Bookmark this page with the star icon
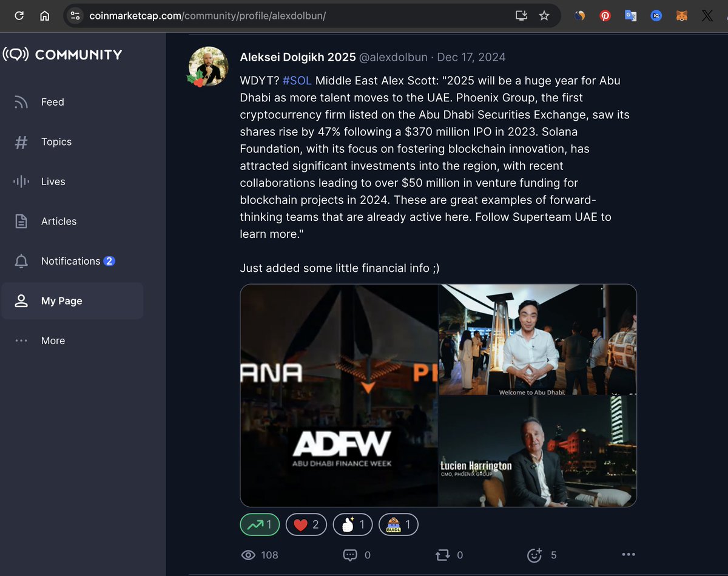The width and height of the screenshot is (728, 576). pyautogui.click(x=544, y=16)
